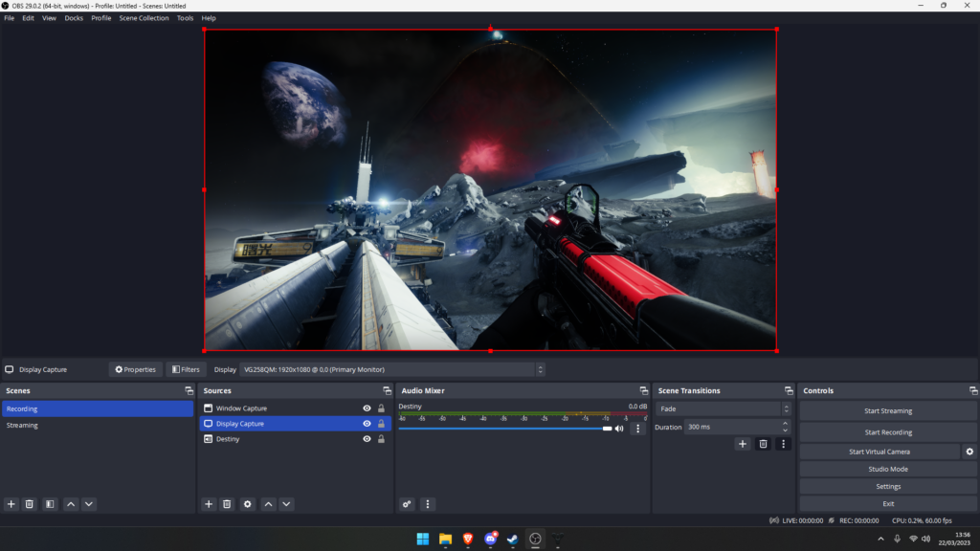This screenshot has height=551, width=980.
Task: Decrease transition duration with down arrow
Action: click(785, 430)
